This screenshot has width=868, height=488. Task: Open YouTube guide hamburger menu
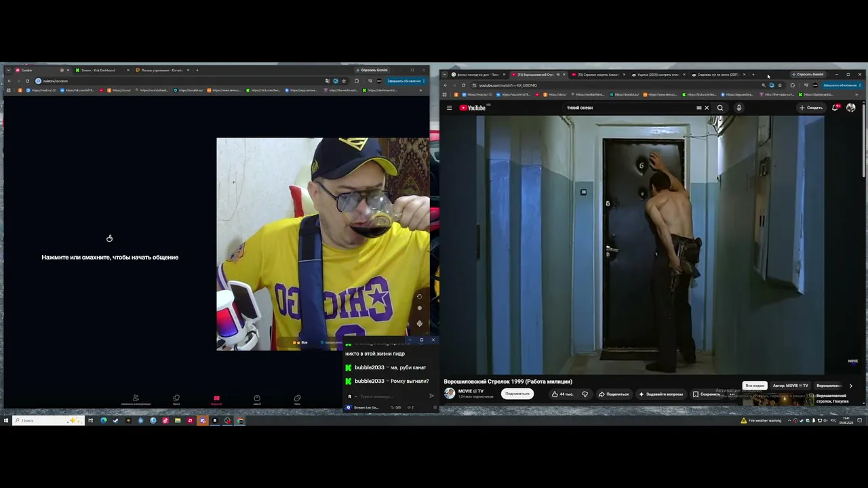click(449, 108)
